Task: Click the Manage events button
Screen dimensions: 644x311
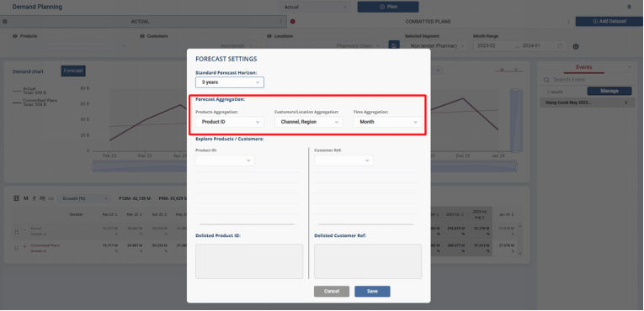Action: click(609, 91)
